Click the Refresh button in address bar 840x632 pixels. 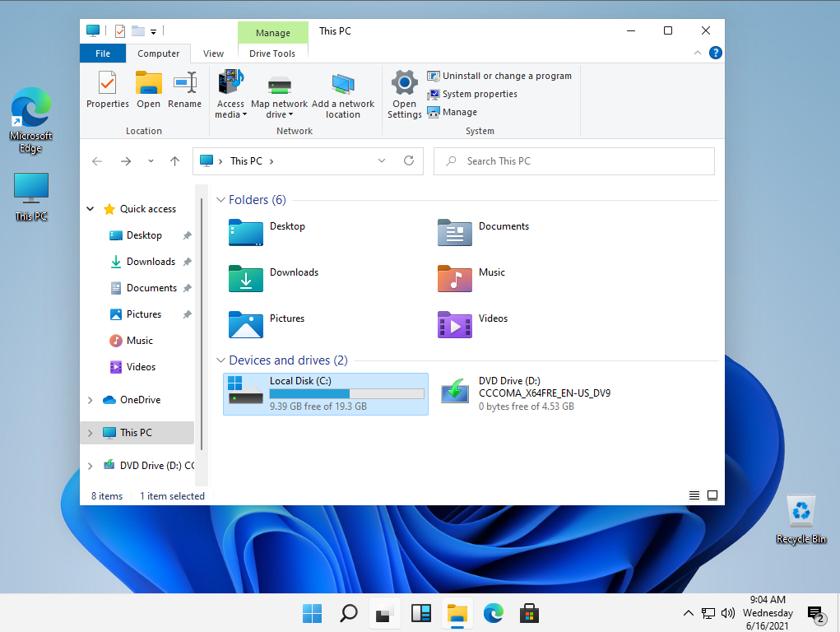(x=409, y=160)
